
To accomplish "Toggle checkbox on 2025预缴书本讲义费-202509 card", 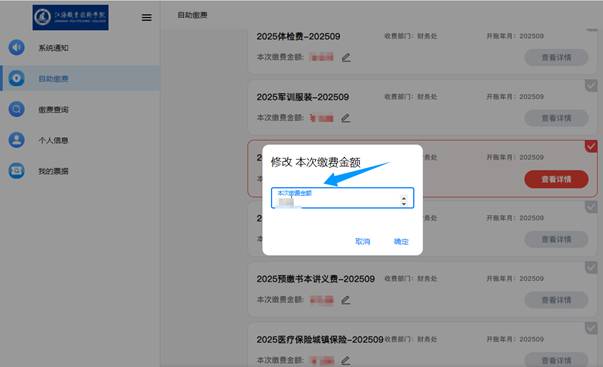I will coord(591,267).
